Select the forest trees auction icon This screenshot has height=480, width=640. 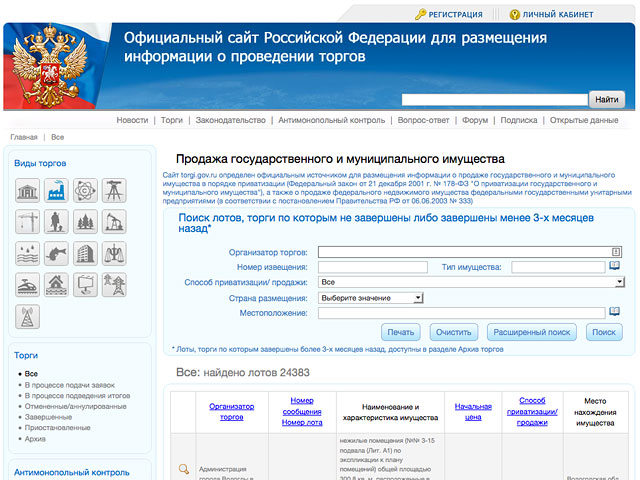point(86,221)
